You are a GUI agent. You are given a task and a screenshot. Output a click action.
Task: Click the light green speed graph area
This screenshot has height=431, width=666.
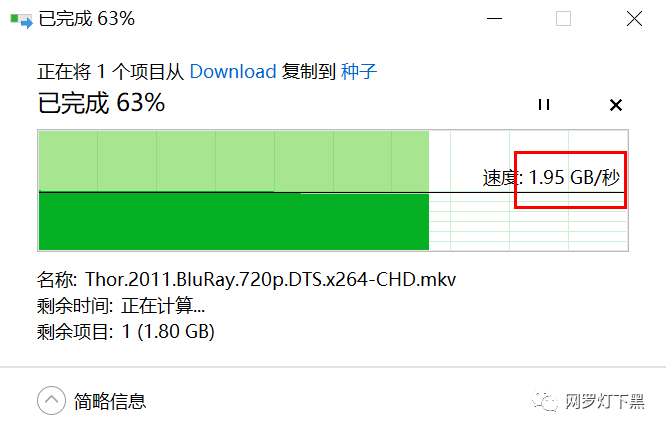(234, 161)
